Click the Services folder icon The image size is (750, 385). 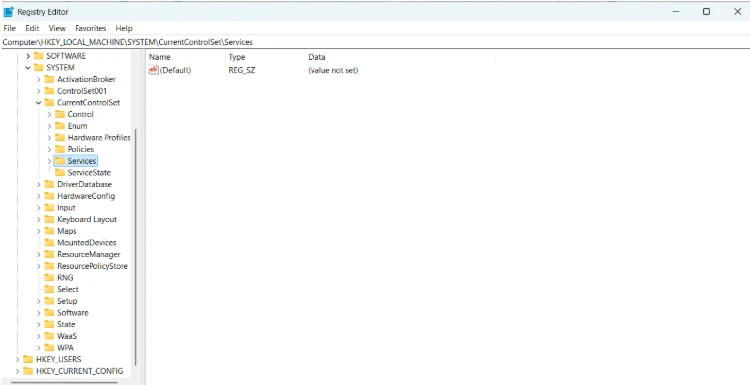(x=60, y=161)
